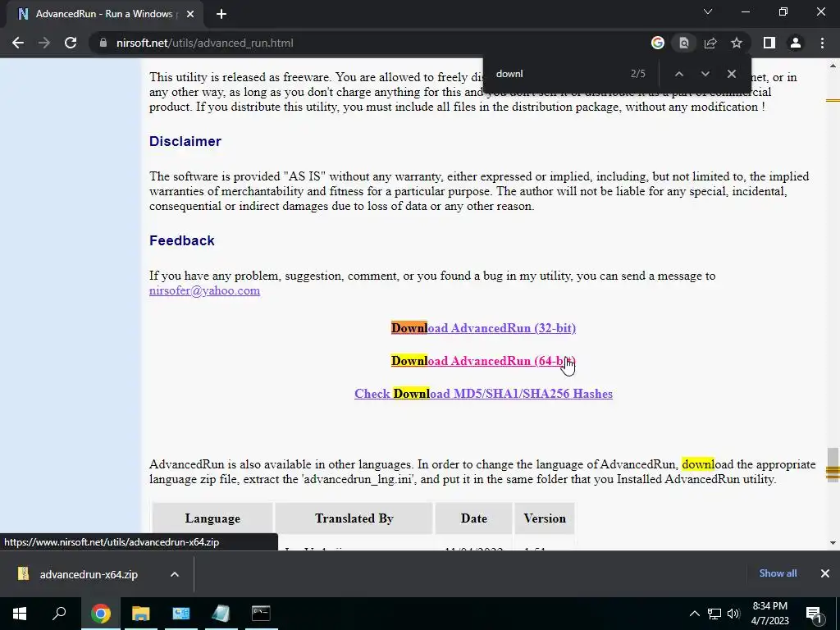
Task: Click the Feedback heading
Action: click(181, 240)
